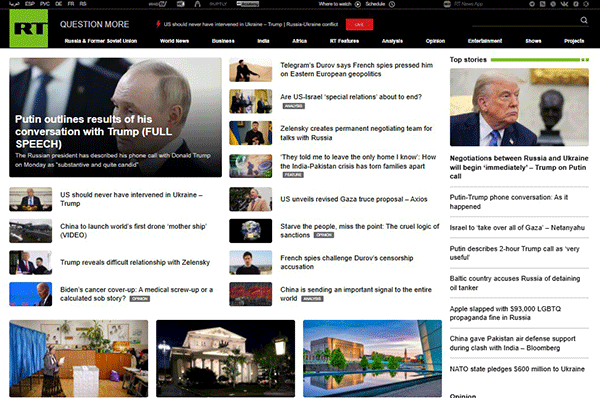The width and height of the screenshot is (600, 398).
Task: Click the Bolshoi theatre night photo card
Action: [225, 359]
